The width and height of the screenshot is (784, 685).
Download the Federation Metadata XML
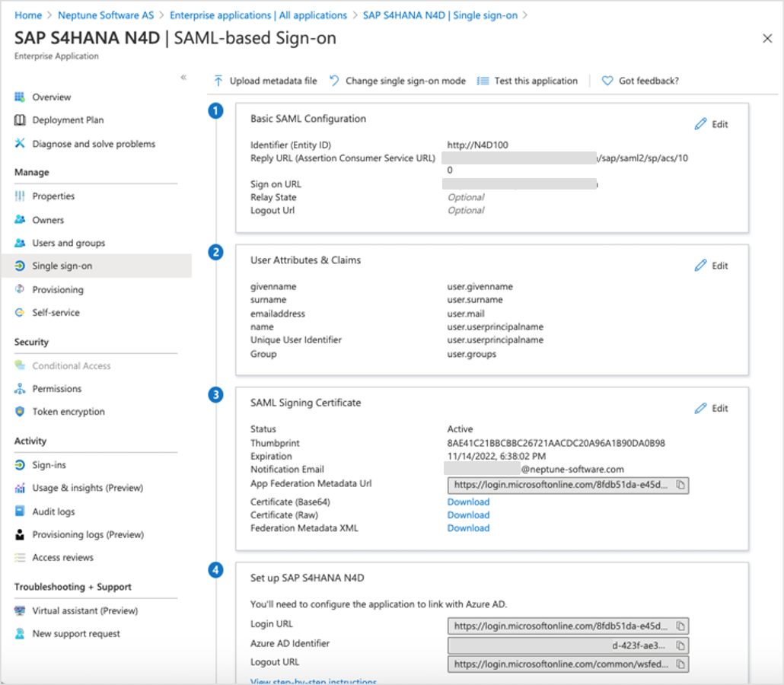pyautogui.click(x=468, y=528)
